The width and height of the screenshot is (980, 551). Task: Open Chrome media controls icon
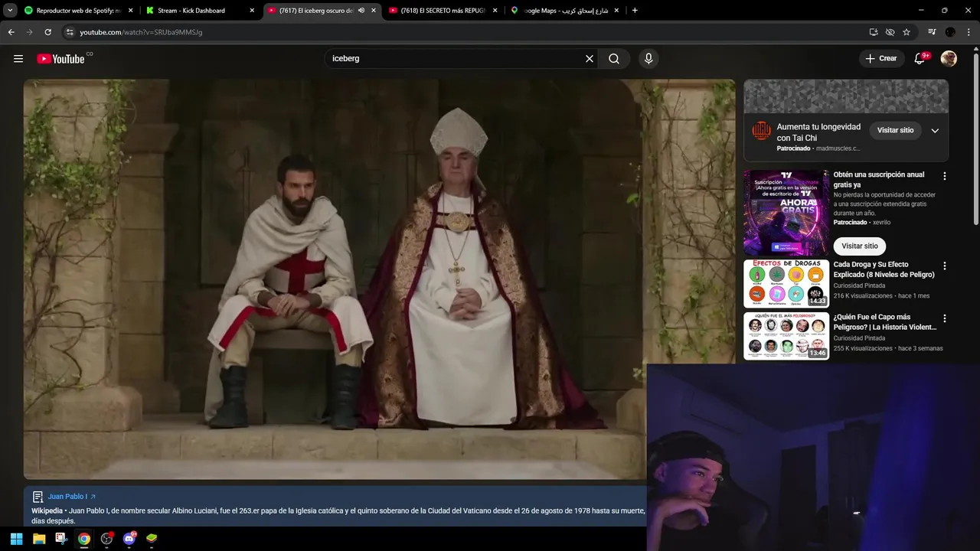point(932,32)
